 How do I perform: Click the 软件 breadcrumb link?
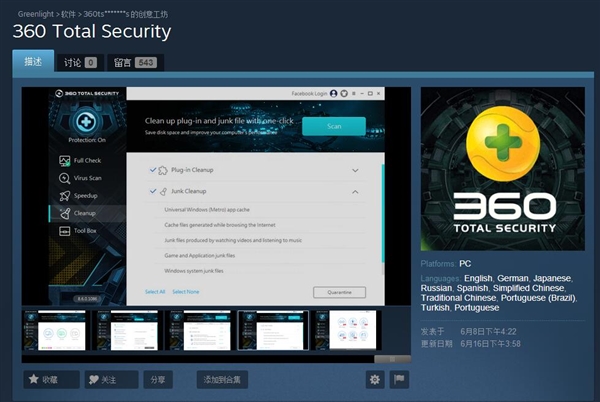click(x=68, y=15)
